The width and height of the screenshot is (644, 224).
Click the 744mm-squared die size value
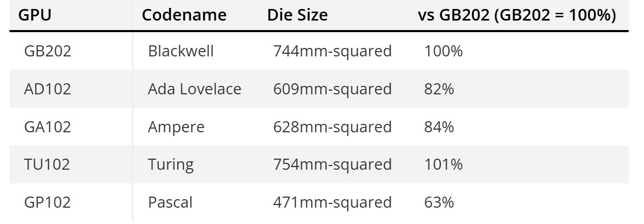coord(332,51)
